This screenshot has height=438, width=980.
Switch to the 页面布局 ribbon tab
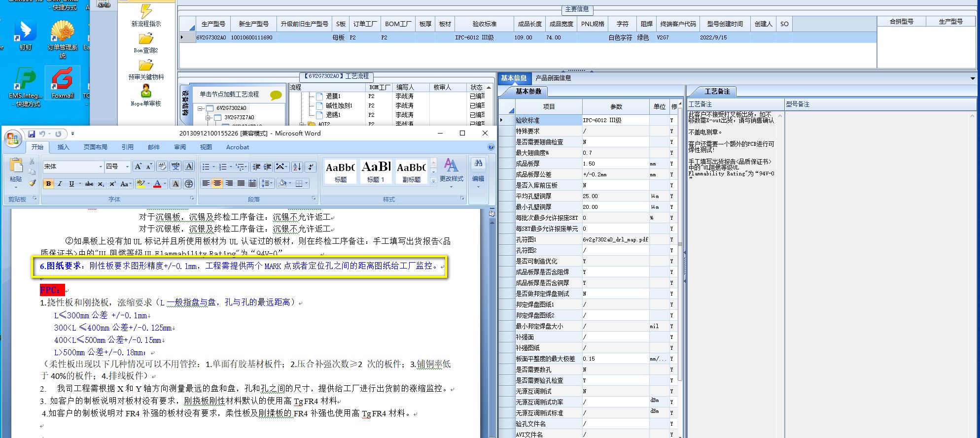pyautogui.click(x=95, y=147)
